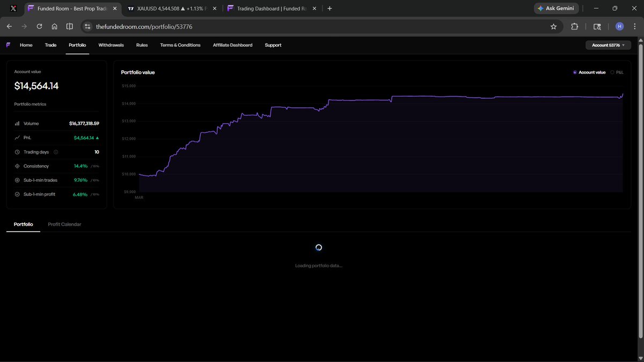This screenshot has width=644, height=362.
Task: Open the Trading days info tooltip icon
Action: pos(56,152)
